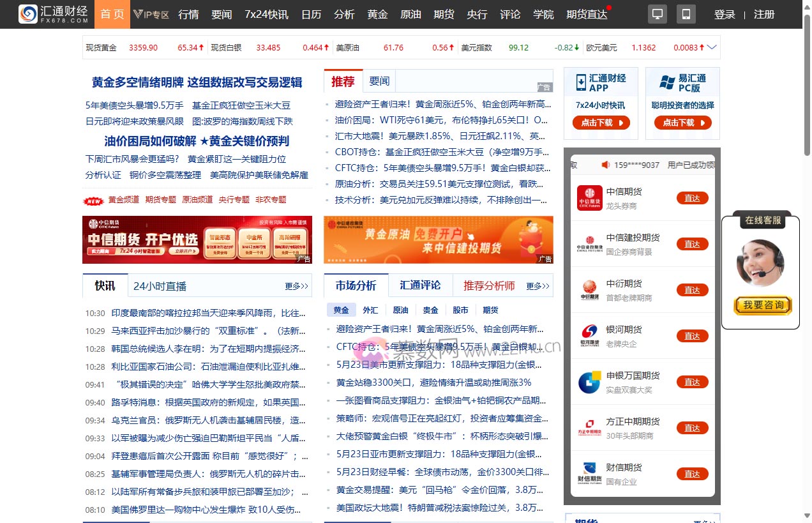The image size is (812, 523).
Task: Click the NEW icon beside 黄金频道
Action: point(93,199)
